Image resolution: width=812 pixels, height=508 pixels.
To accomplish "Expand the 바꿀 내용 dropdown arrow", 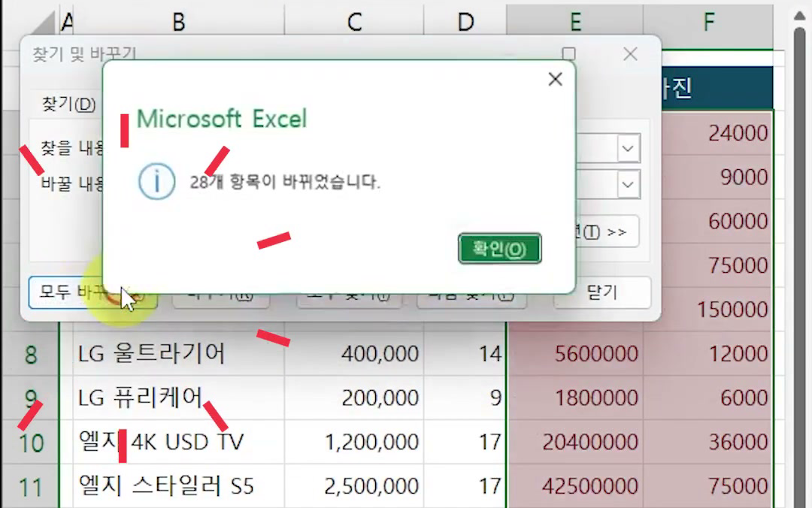I will [628, 184].
